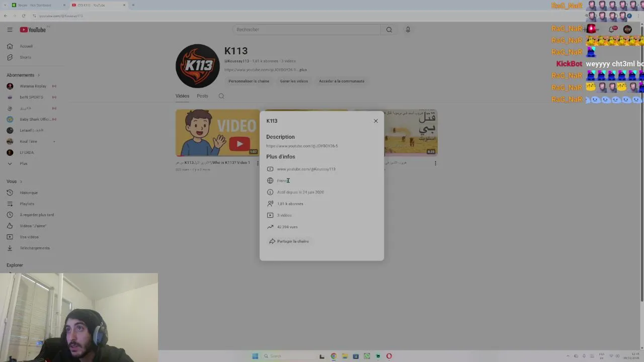The image size is (644, 362).
Task: Reload the page with the refresh button
Action: coord(23,16)
